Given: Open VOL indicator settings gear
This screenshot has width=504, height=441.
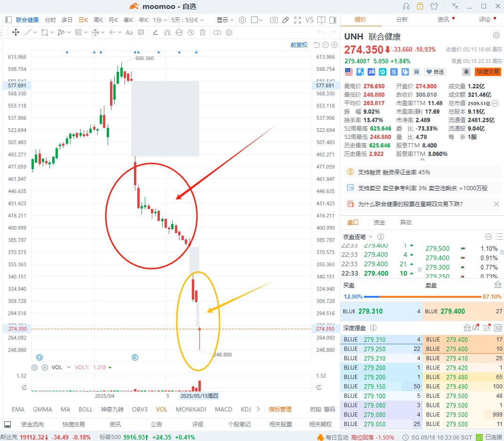Looking at the screenshot, I should [35, 367].
